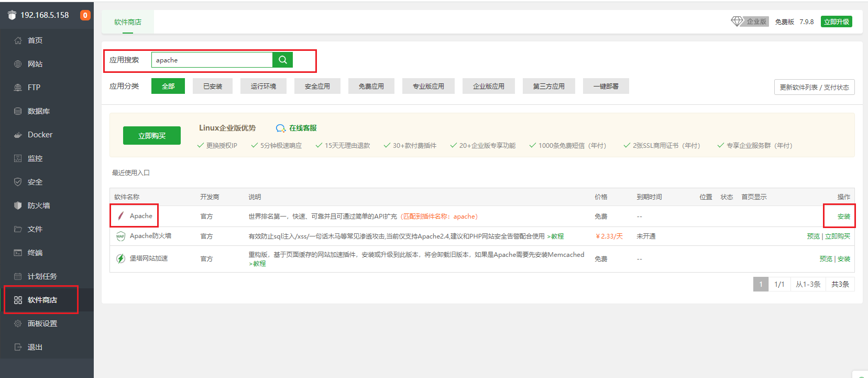Select the 一键部署 category filter

click(x=606, y=86)
